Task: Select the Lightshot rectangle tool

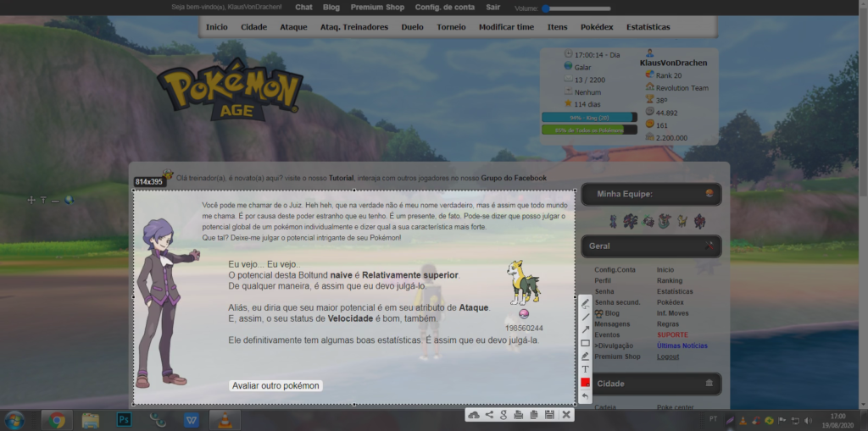Action: click(x=585, y=343)
